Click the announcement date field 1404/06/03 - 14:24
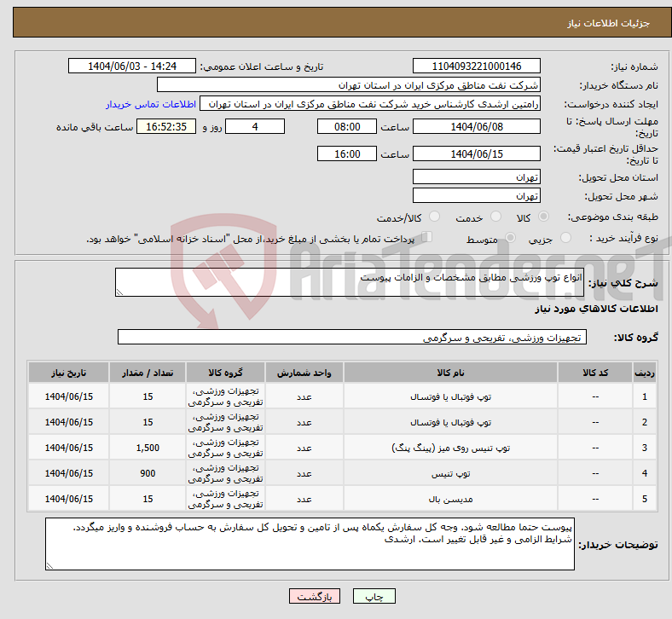 (x=132, y=67)
